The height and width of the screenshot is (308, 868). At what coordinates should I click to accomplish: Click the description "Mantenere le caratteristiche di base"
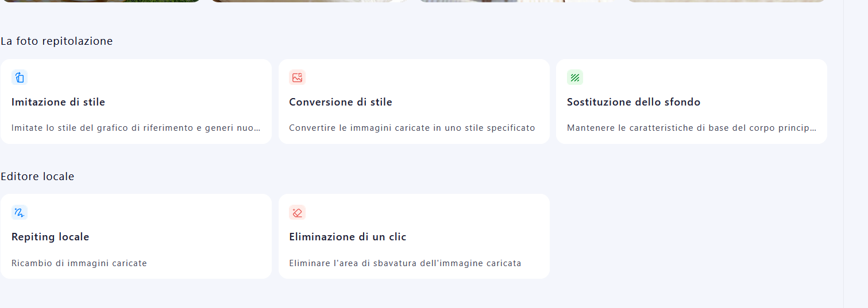coord(691,128)
